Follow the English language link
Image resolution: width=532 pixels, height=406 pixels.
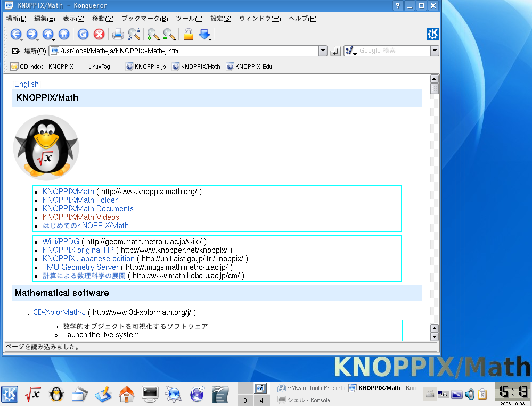tap(27, 84)
